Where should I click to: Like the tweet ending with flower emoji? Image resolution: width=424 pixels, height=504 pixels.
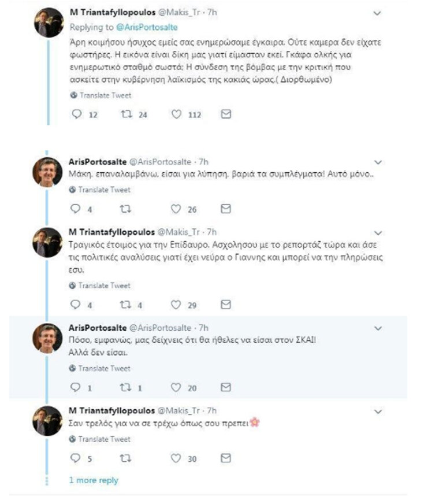tap(176, 458)
